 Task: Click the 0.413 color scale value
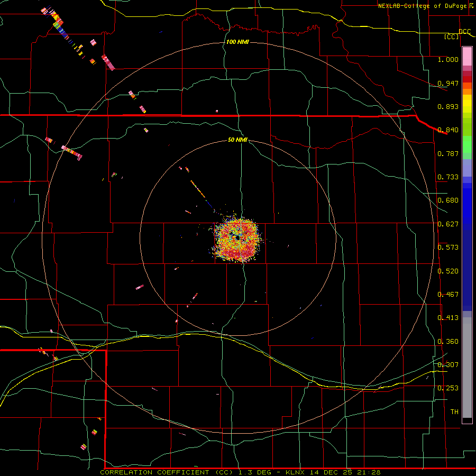448,318
